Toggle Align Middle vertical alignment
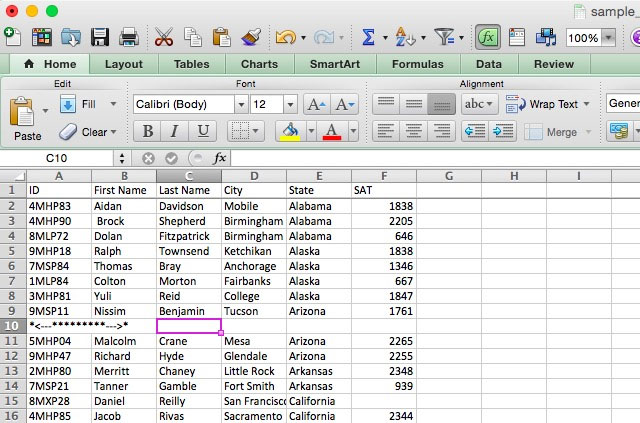Image resolution: width=640 pixels, height=423 pixels. coord(413,104)
